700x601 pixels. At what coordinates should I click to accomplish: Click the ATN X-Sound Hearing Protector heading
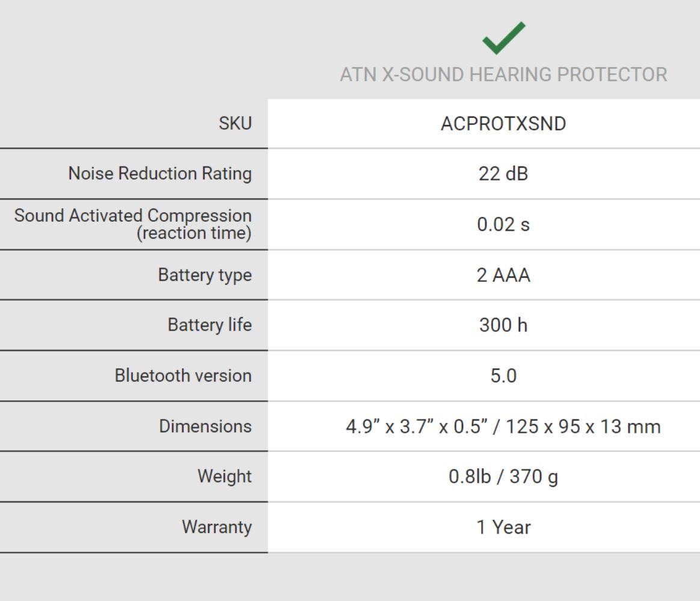[x=503, y=75]
